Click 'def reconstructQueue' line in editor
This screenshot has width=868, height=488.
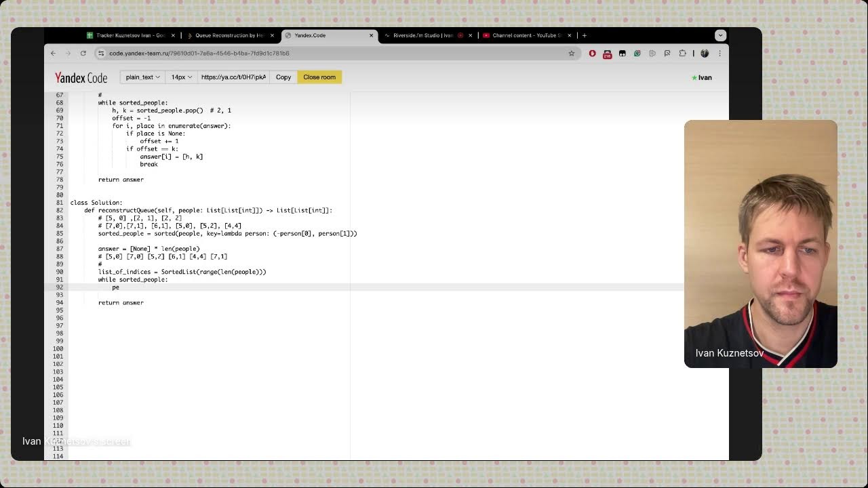pyautogui.click(x=208, y=210)
